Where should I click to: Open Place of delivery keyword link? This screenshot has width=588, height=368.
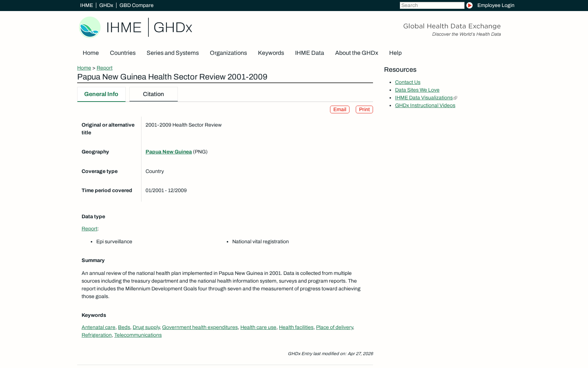tap(334, 327)
